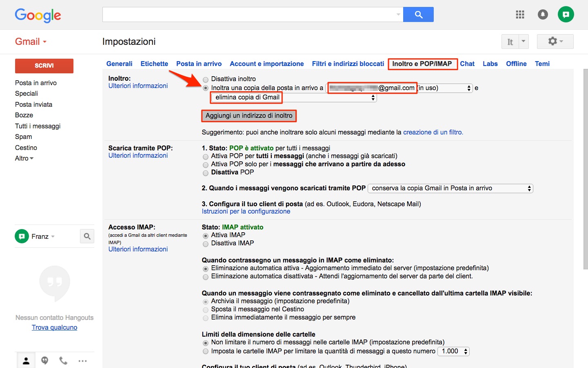Select 'Imposta le cartelle IMAP' radio
Image resolution: width=588 pixels, height=368 pixels.
point(206,351)
